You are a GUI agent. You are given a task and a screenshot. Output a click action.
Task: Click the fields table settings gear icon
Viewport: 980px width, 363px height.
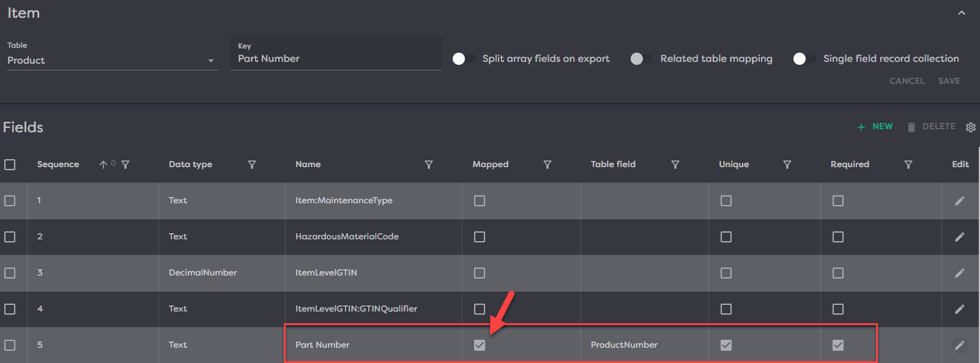click(x=970, y=127)
